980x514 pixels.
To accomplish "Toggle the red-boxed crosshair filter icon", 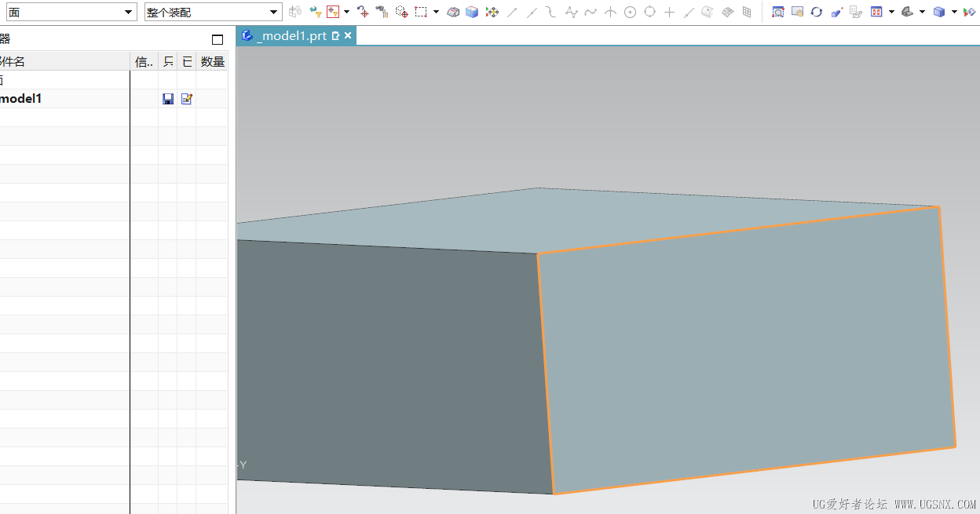I will click(x=333, y=12).
